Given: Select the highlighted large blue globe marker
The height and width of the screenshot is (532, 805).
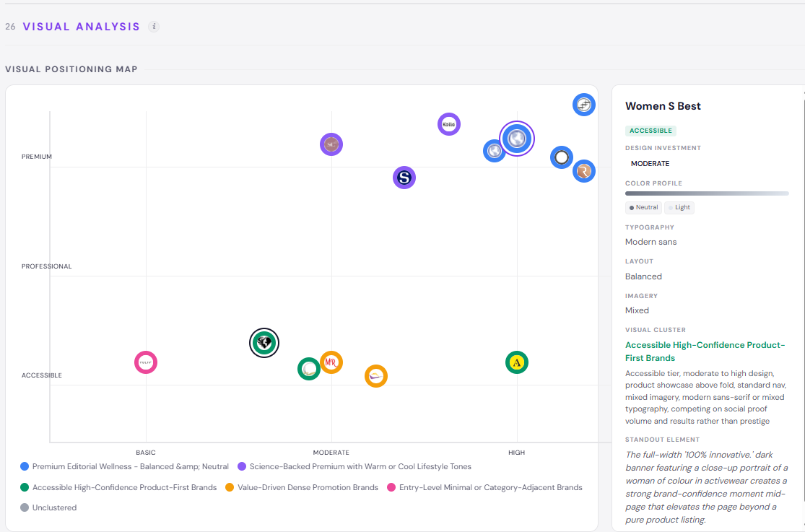Looking at the screenshot, I should [x=516, y=139].
